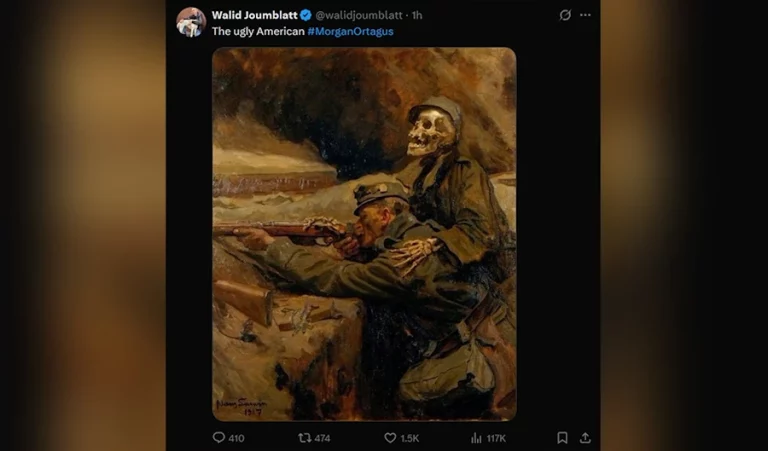This screenshot has height=451, width=768.
Task: Click the 1.5K likes count
Action: (409, 438)
